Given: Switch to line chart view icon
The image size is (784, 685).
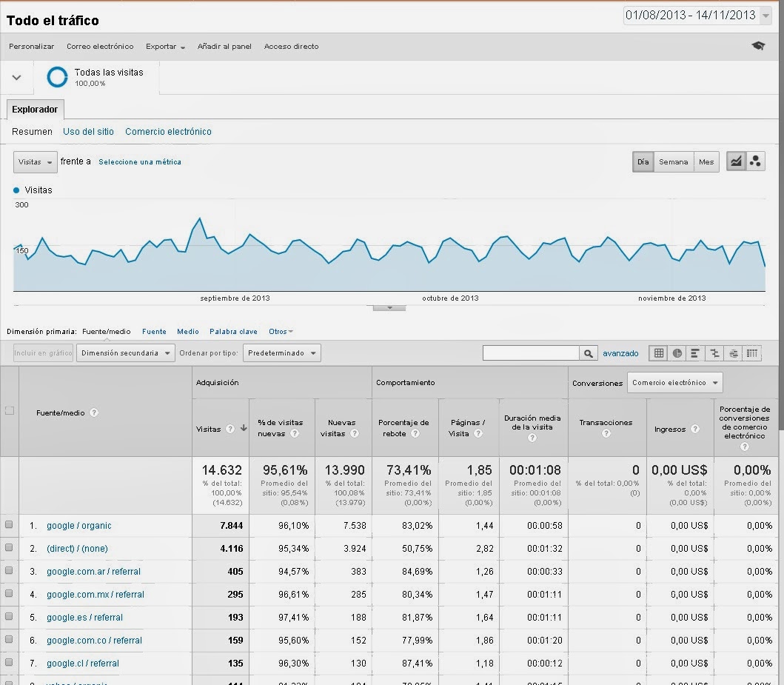Looking at the screenshot, I should [736, 161].
